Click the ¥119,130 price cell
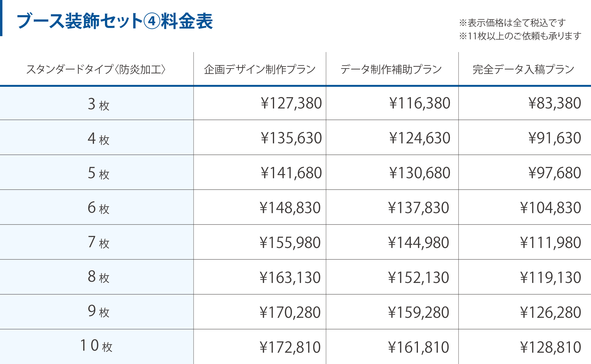Screen dimensions: 591x364 click(x=550, y=278)
